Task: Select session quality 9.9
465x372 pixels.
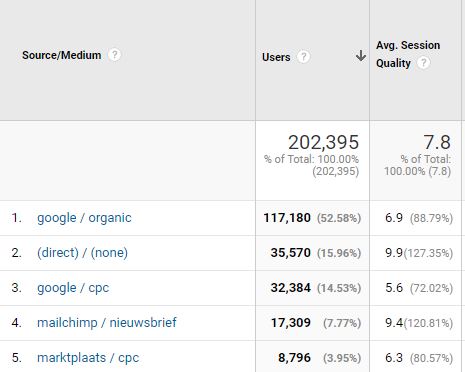Action: (394, 253)
